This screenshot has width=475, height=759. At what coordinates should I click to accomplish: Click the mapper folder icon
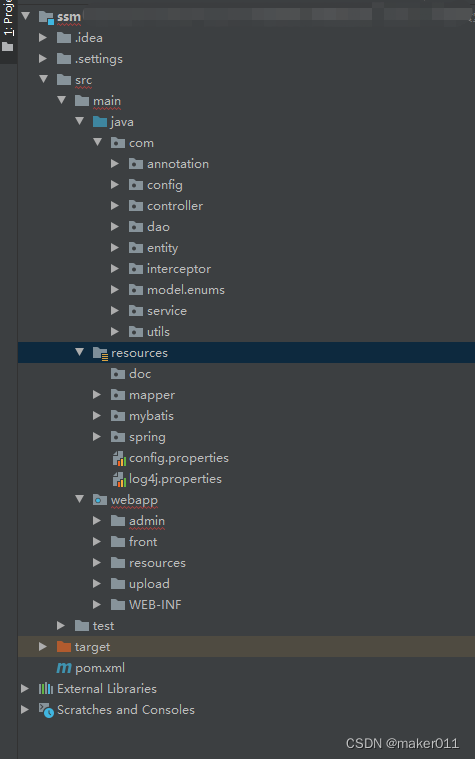[x=118, y=395]
